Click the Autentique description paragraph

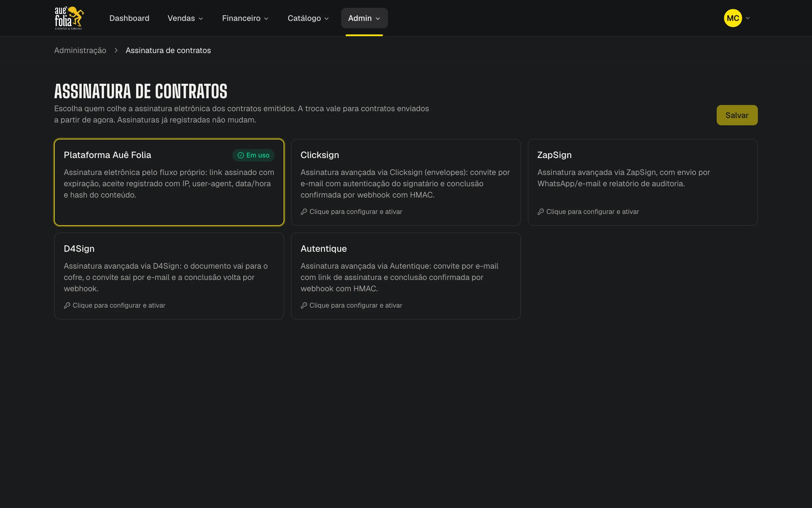[399, 277]
